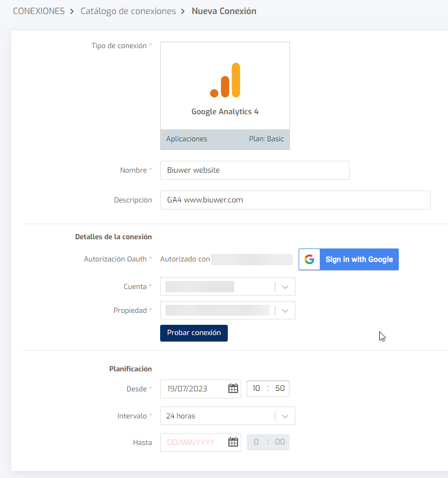This screenshot has height=478, width=448.
Task: Click the Google Analytics 4 card title
Action: coord(225,112)
